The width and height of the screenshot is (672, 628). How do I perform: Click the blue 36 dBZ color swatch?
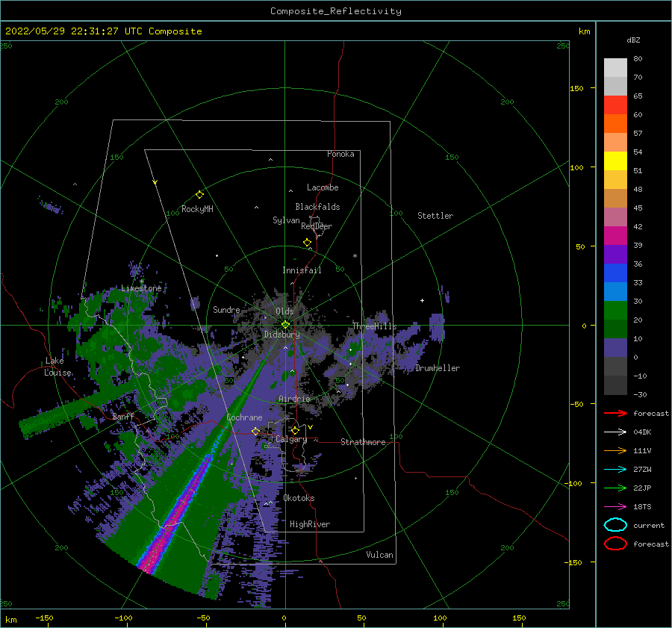pos(615,273)
